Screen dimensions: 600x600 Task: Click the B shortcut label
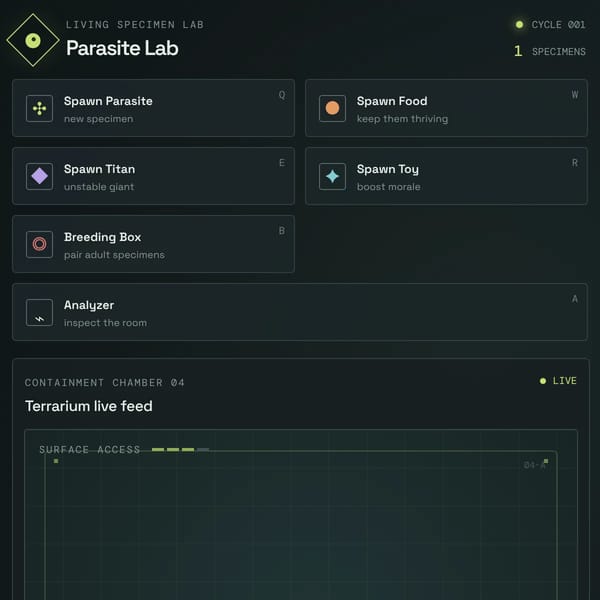click(282, 231)
